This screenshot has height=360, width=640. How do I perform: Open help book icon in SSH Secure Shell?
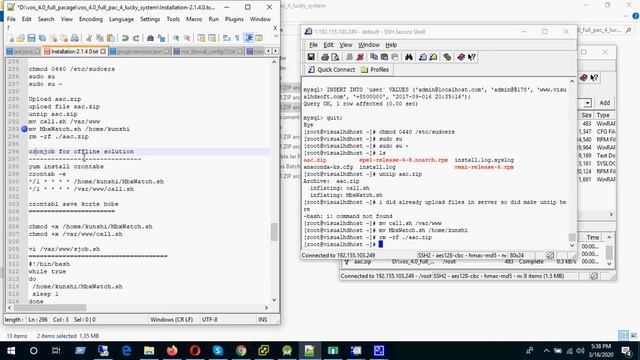point(461,57)
